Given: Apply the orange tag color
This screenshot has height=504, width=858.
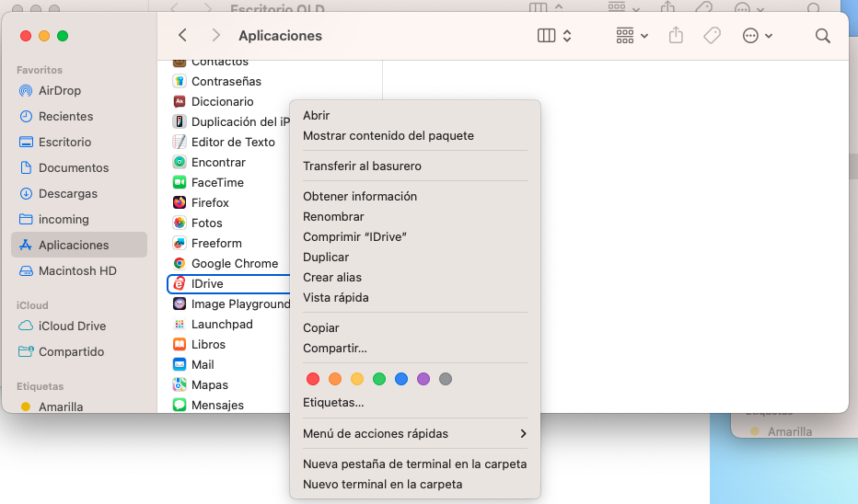Looking at the screenshot, I should 335,379.
